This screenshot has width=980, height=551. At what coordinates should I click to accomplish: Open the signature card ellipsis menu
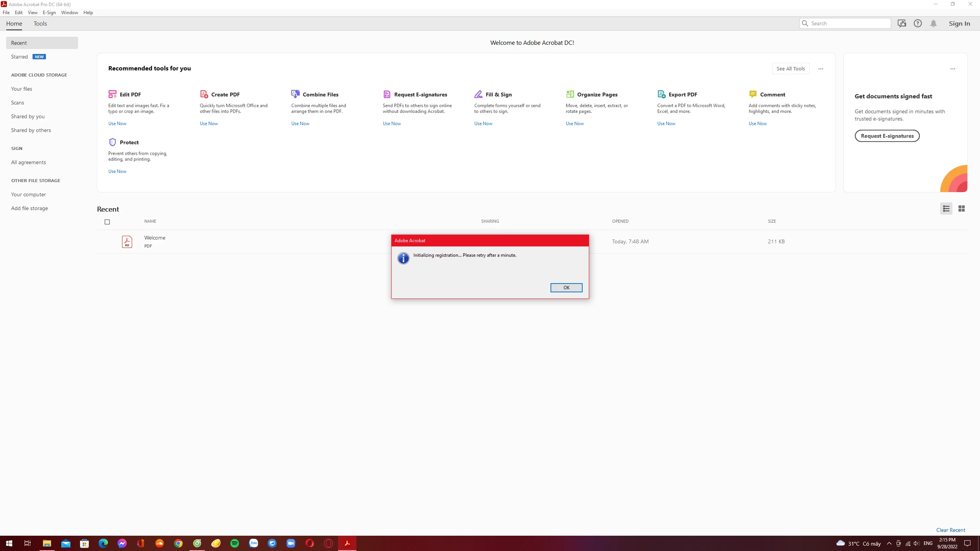click(x=952, y=69)
